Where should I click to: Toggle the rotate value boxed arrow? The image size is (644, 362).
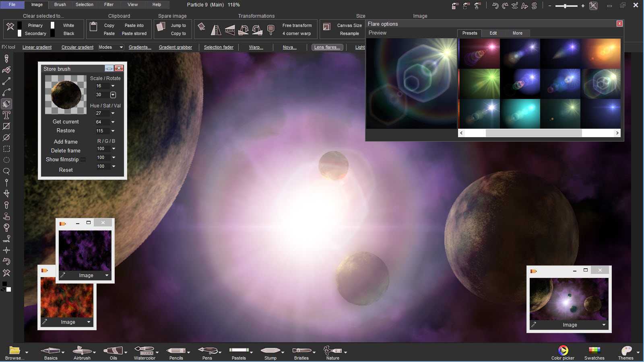113,95
